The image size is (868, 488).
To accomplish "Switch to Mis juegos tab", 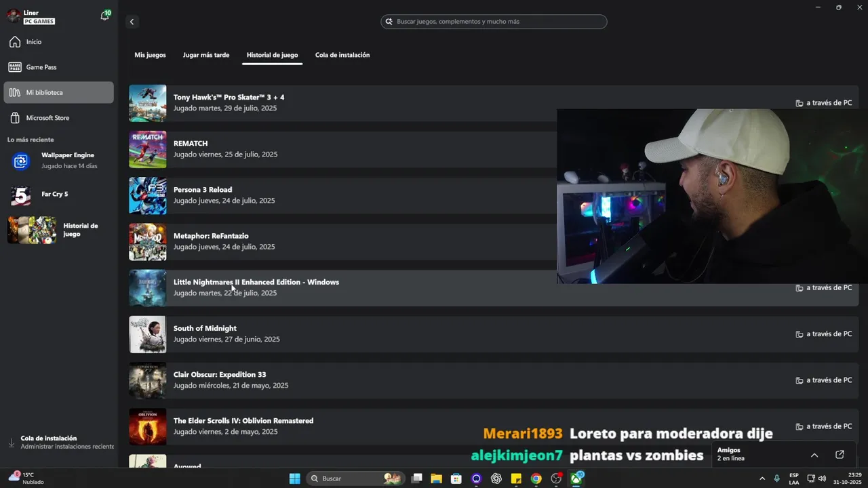I will click(150, 55).
